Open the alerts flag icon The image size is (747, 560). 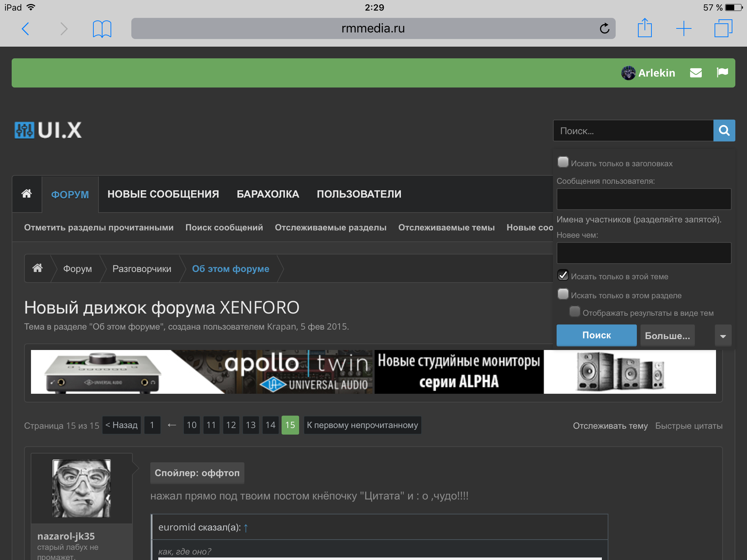722,73
